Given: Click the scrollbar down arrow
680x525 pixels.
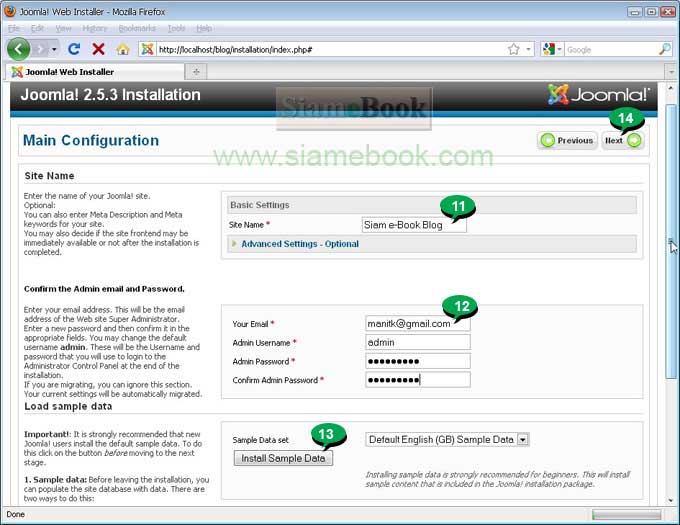Looking at the screenshot, I should point(671,500).
